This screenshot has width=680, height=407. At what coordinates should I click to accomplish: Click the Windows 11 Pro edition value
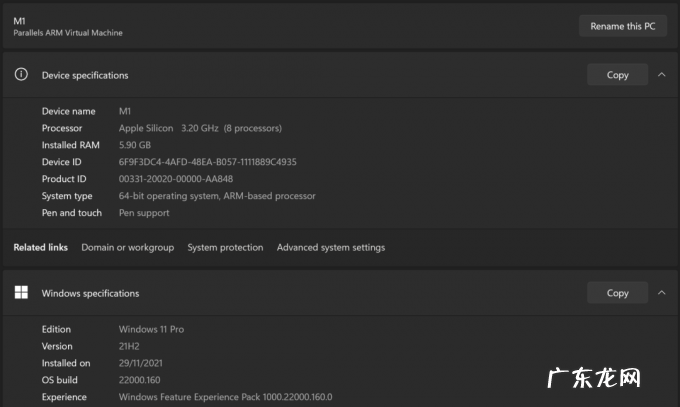pyautogui.click(x=151, y=329)
